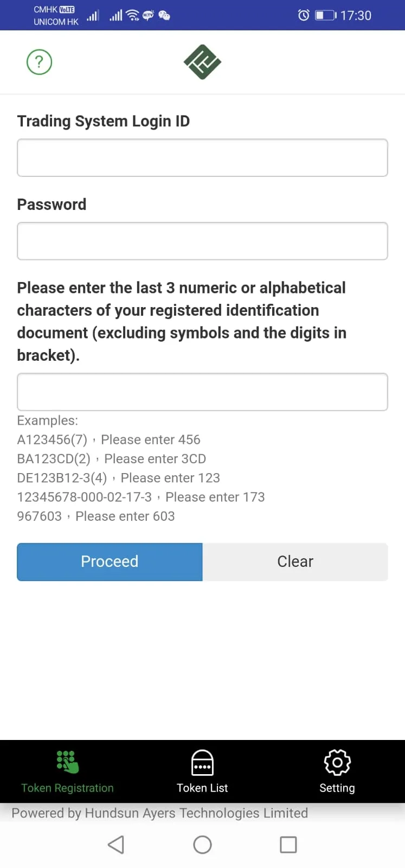Select the Token Registration tab label
This screenshot has height=868, width=405.
click(x=67, y=788)
